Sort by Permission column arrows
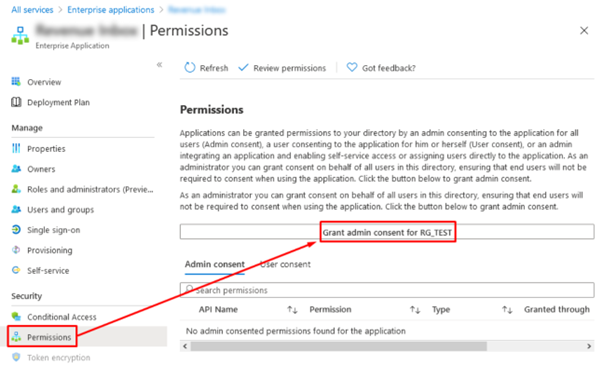This screenshot has height=365, width=602. click(x=415, y=310)
